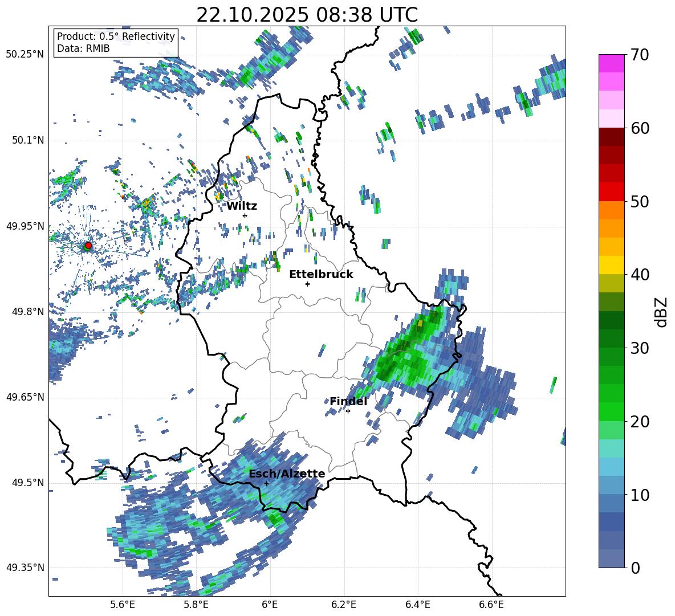This screenshot has width=675, height=616.
Task: Click the 49.8°N latitude label
Action: pyautogui.click(x=27, y=312)
